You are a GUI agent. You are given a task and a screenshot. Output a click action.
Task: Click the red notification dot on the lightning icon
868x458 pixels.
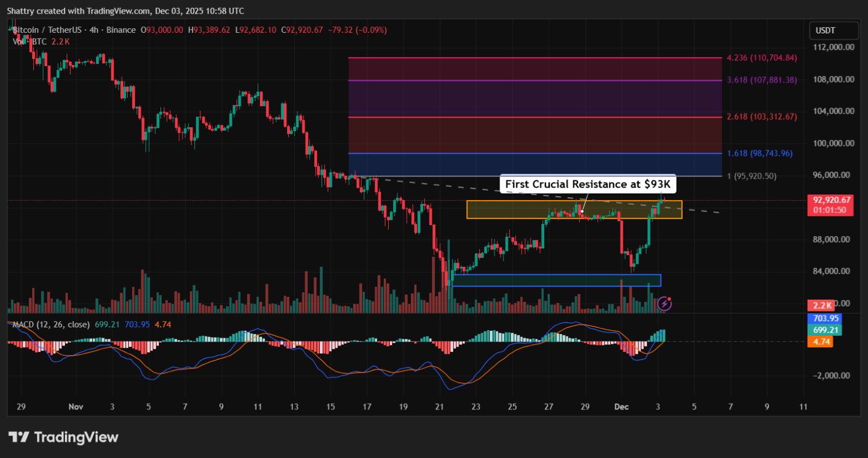point(669,299)
